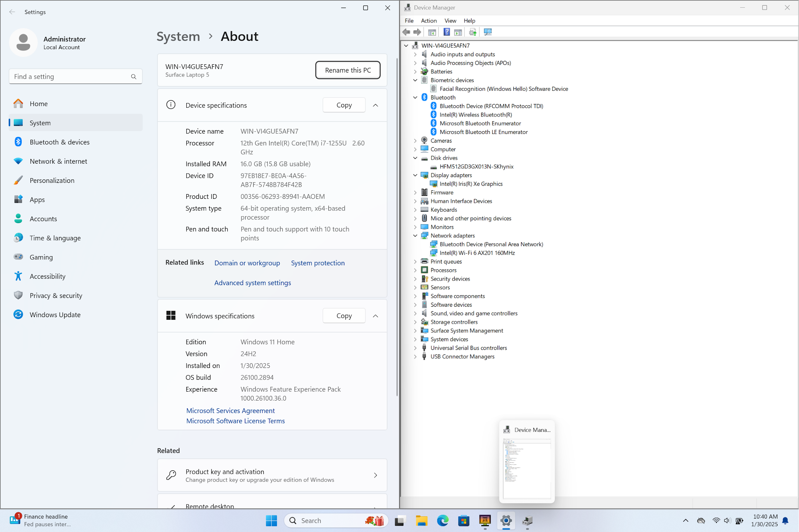Copy the Device specifications
799x532 pixels.
point(344,105)
